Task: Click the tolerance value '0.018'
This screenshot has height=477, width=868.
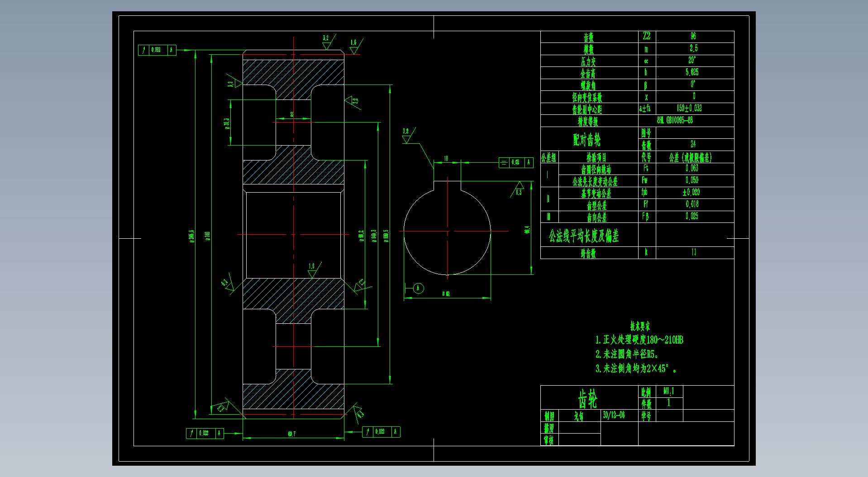Action: tap(692, 204)
